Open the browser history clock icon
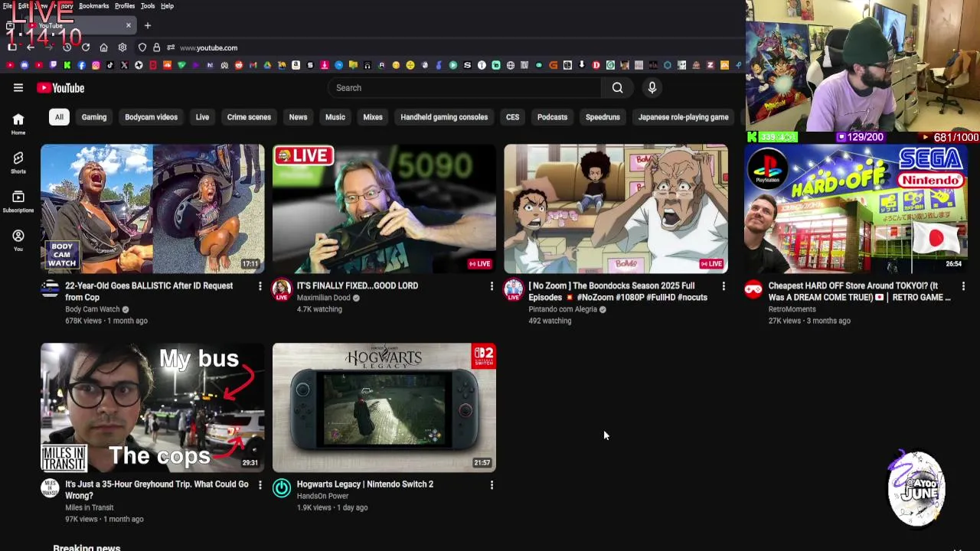 coord(67,47)
